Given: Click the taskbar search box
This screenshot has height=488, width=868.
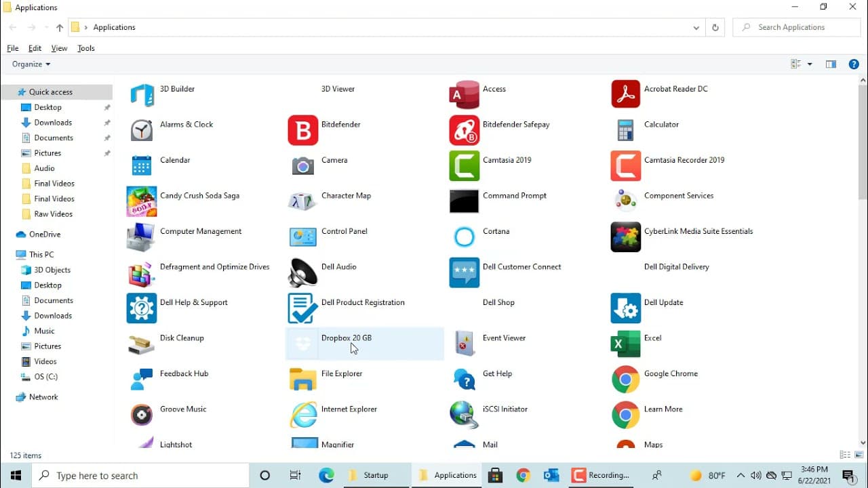Looking at the screenshot, I should (x=140, y=475).
